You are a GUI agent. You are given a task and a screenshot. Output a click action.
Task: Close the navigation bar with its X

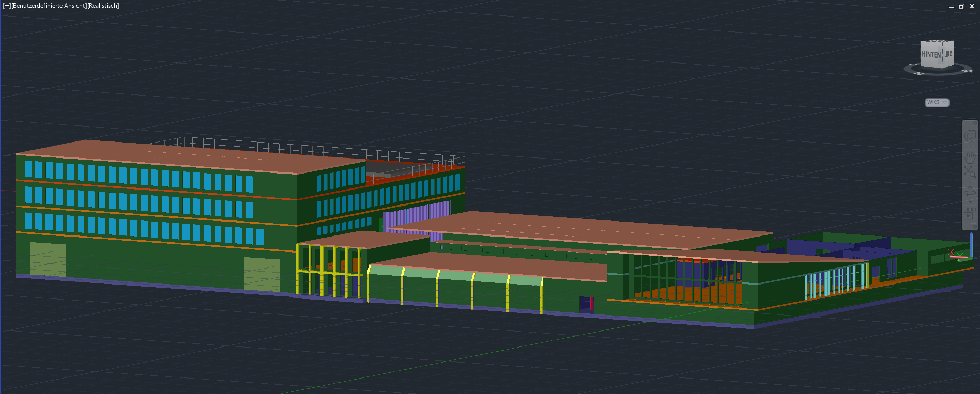[975, 123]
